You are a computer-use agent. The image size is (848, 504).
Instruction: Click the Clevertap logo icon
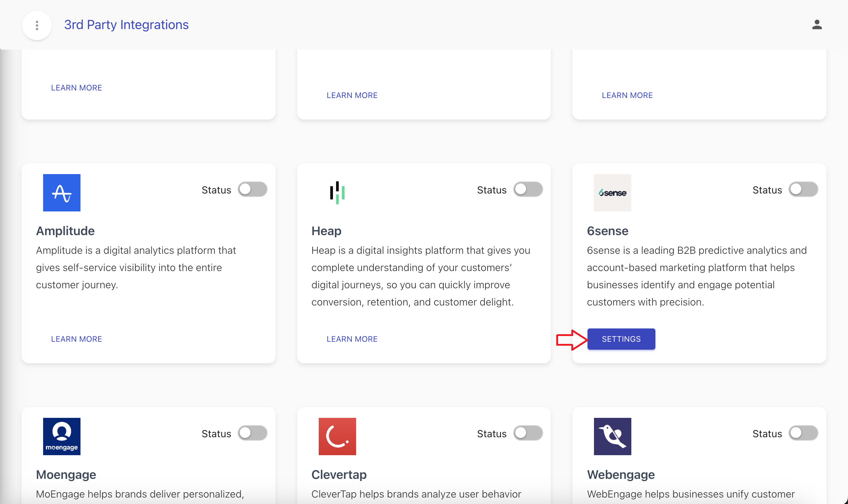tap(337, 436)
